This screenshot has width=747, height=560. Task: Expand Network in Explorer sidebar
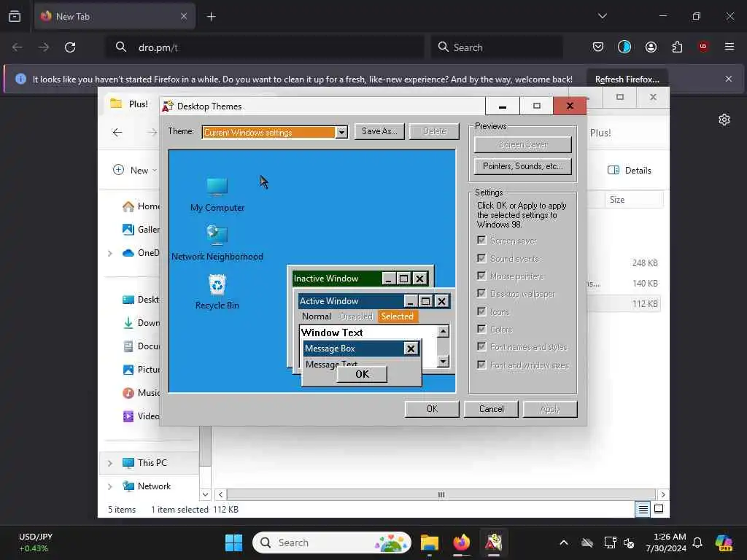110,486
